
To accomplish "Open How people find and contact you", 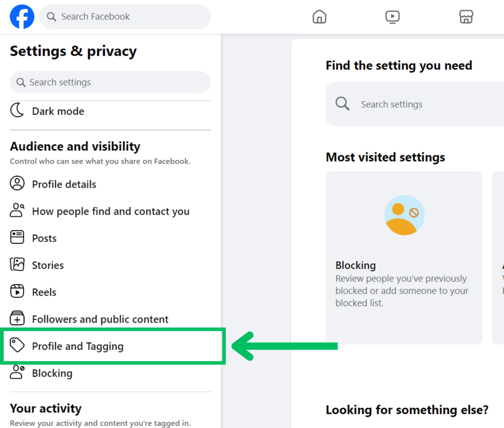I will coord(111,211).
